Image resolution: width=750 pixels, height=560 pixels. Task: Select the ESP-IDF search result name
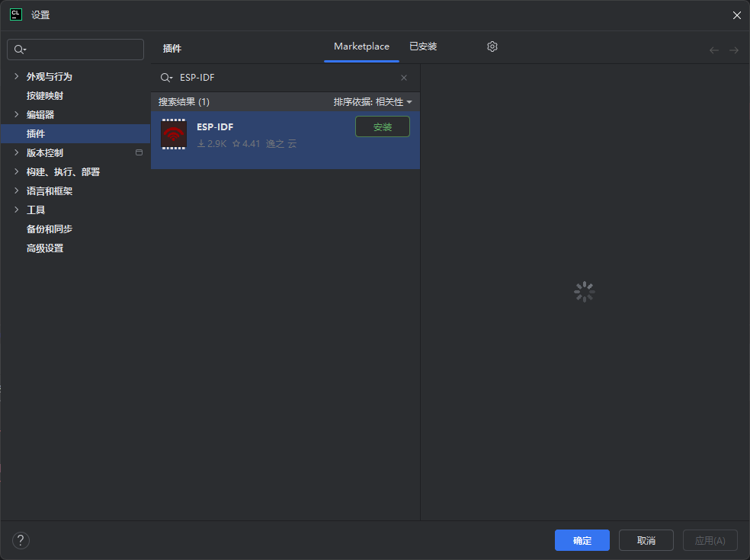215,126
